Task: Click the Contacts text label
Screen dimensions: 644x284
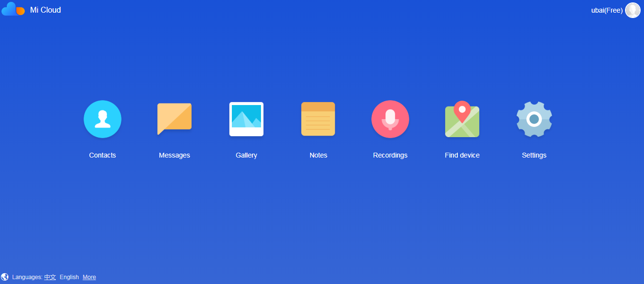Action: coord(103,155)
